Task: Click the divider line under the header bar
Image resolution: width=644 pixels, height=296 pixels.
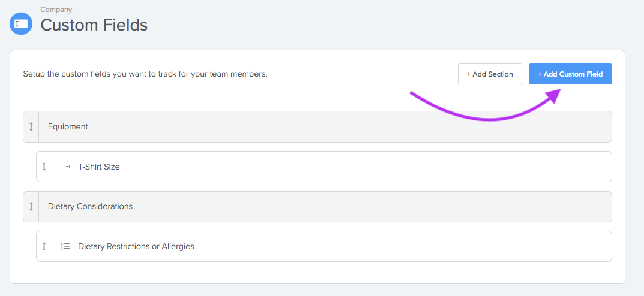Action: pos(317,98)
